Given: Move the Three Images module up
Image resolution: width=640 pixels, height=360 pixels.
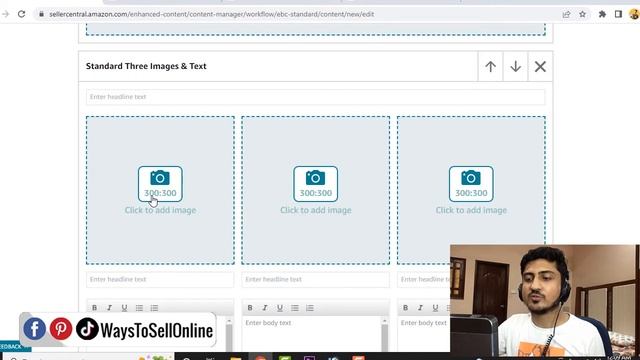Looking at the screenshot, I should [491, 66].
